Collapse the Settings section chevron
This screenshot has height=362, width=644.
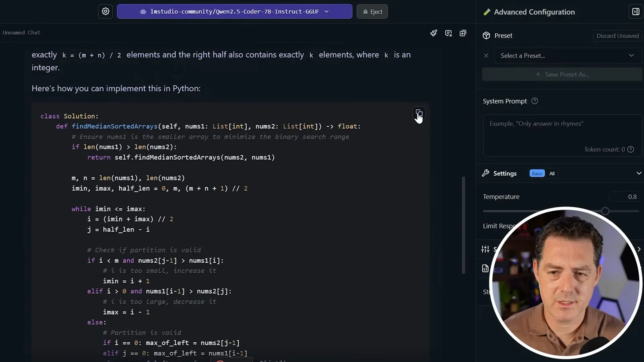click(x=638, y=173)
